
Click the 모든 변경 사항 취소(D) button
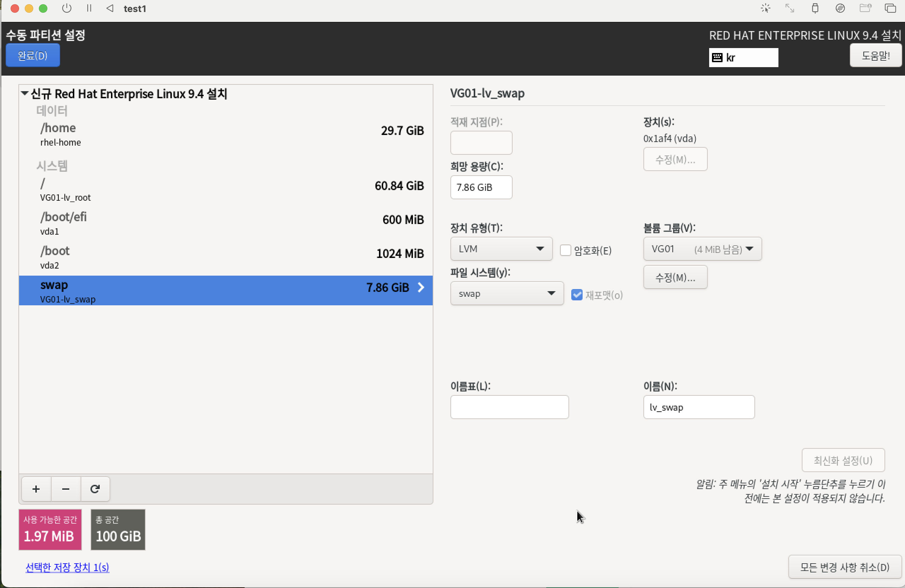point(844,567)
